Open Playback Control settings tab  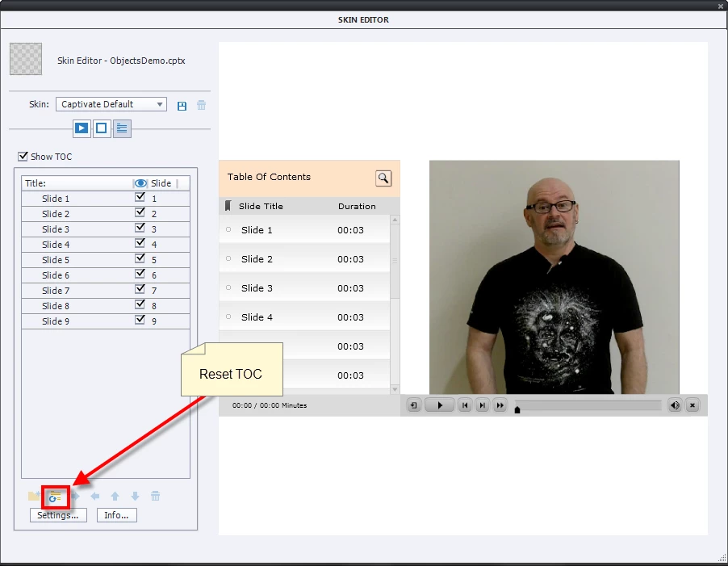82,128
